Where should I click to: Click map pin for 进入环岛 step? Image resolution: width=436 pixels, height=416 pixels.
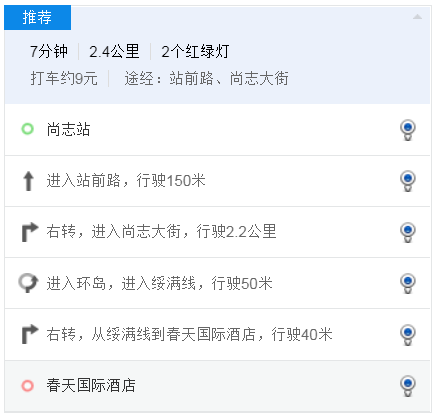pos(408,283)
